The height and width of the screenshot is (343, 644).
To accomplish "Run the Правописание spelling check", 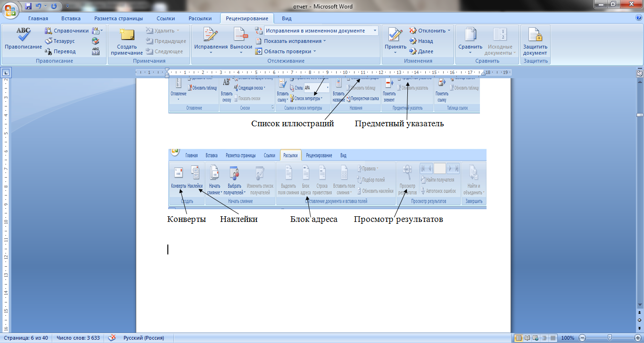I will click(x=23, y=39).
